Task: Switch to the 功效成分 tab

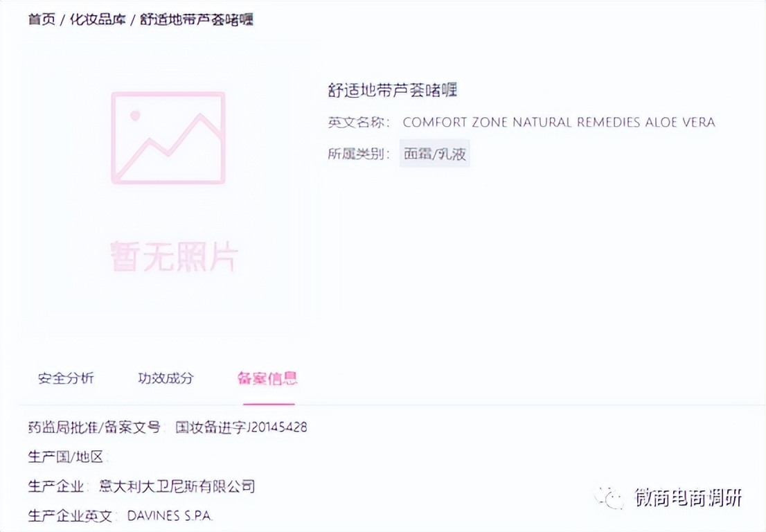Action: pos(166,379)
